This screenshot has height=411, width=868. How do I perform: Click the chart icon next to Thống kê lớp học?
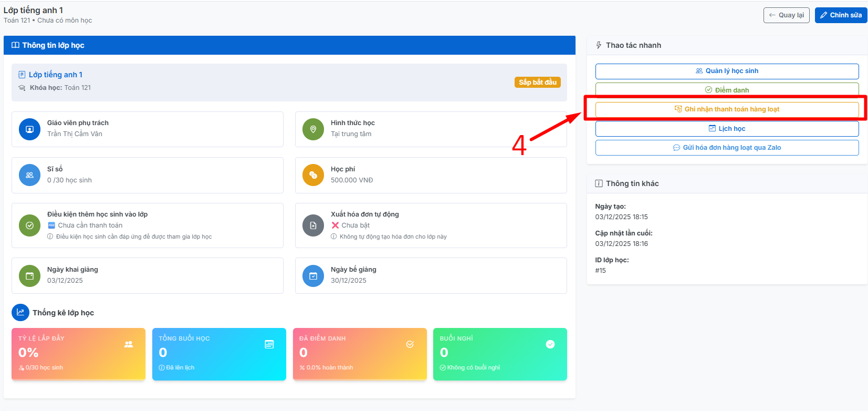click(20, 312)
